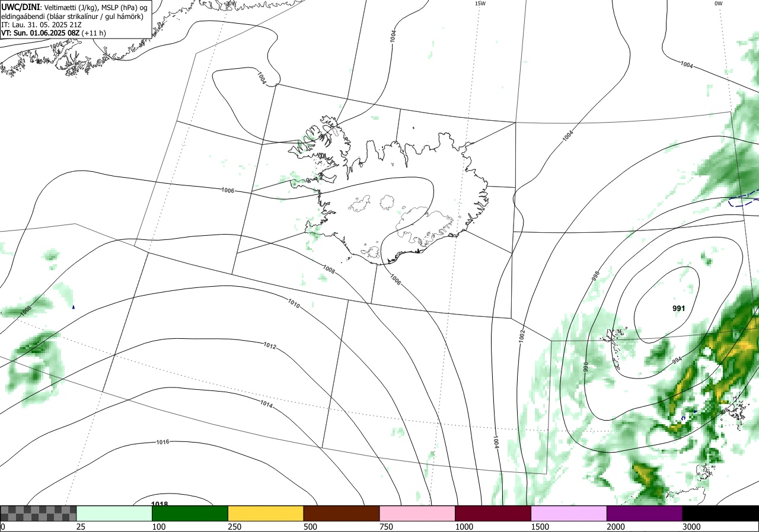Click the pale green 25–100 legend swatch
759x532 pixels.
pyautogui.click(x=114, y=513)
